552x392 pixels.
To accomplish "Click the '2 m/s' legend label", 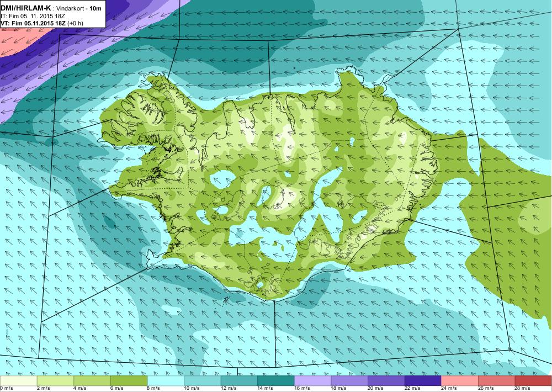I will (x=43, y=389).
